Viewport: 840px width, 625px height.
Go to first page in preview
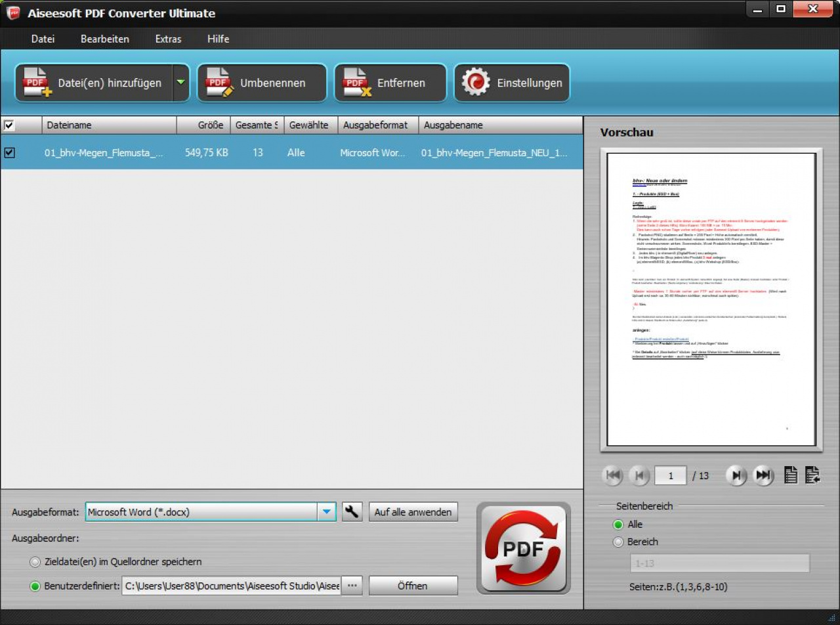(612, 476)
